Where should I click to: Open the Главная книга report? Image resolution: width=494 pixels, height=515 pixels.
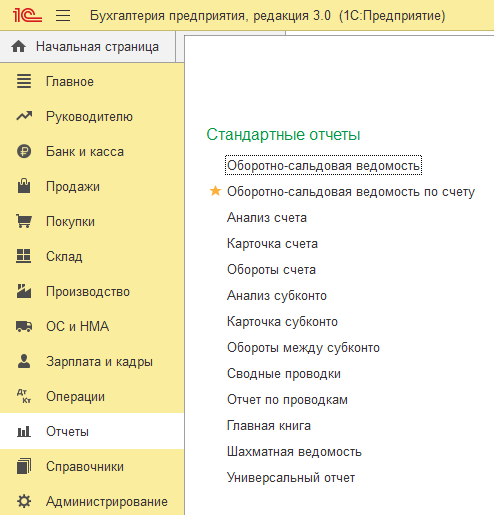[x=269, y=426]
